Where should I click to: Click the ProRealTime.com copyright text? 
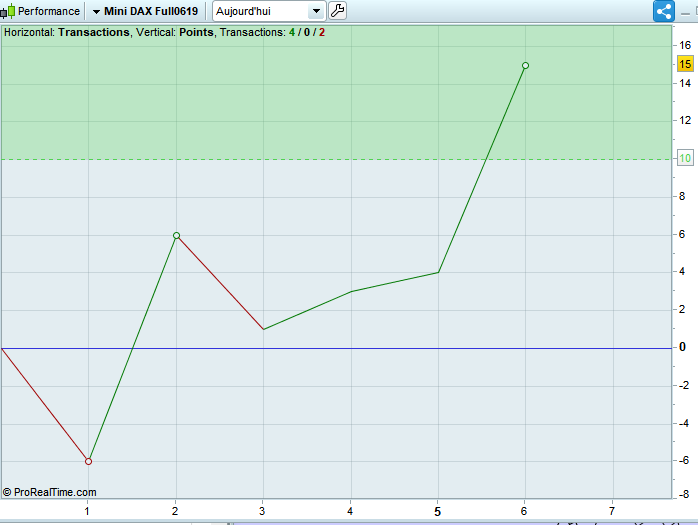point(49,492)
